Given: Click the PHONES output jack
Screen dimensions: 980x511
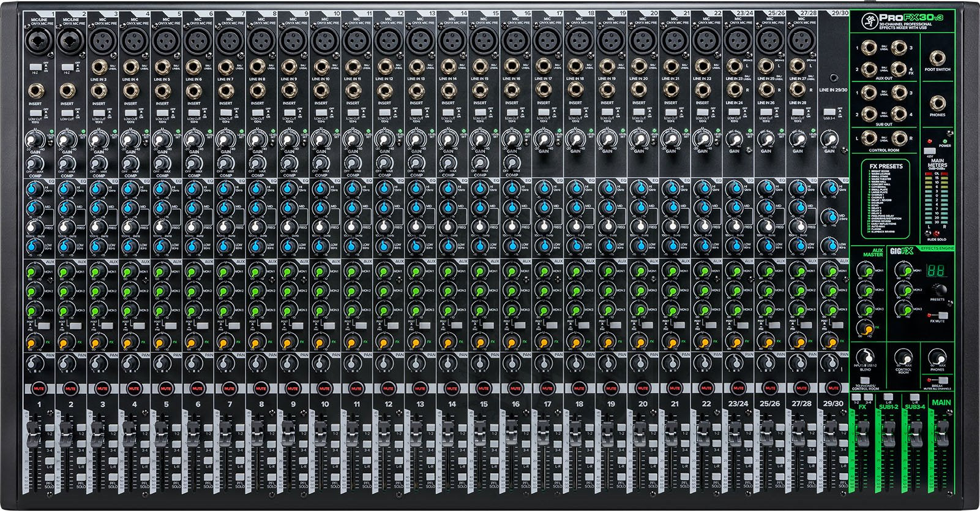Looking at the screenshot, I should point(937,103).
